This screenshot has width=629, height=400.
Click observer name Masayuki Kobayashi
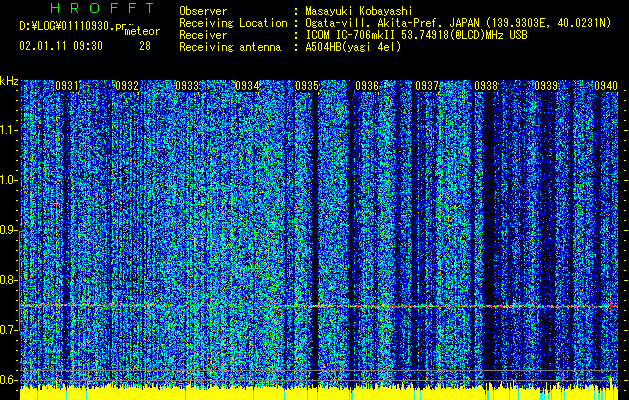point(359,11)
